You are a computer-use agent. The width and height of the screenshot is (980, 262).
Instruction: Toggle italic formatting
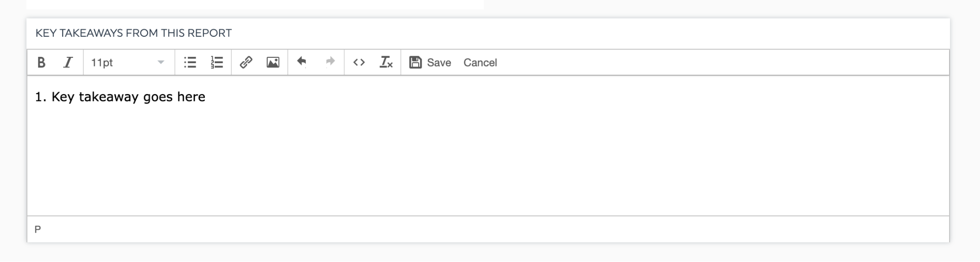click(68, 62)
